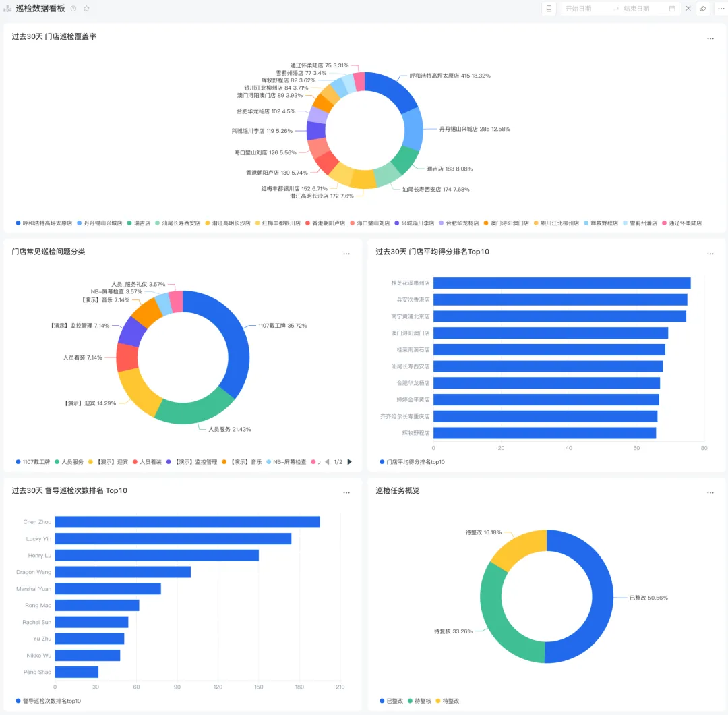
Task: Toggle 【演示】迎宾 legend item
Action: coord(108,462)
